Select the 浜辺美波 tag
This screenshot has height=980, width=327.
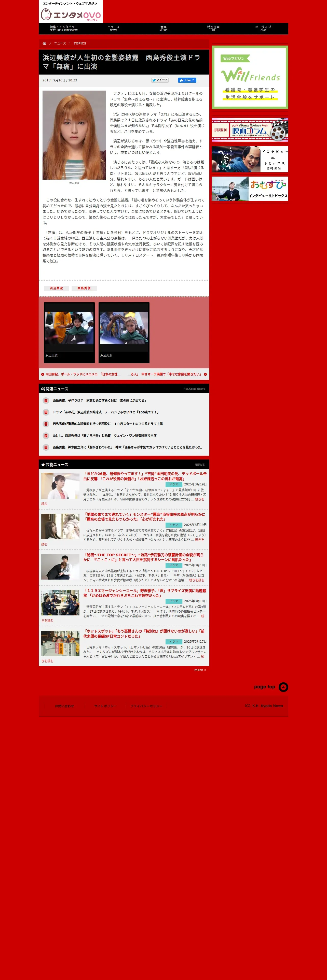[x=56, y=288]
